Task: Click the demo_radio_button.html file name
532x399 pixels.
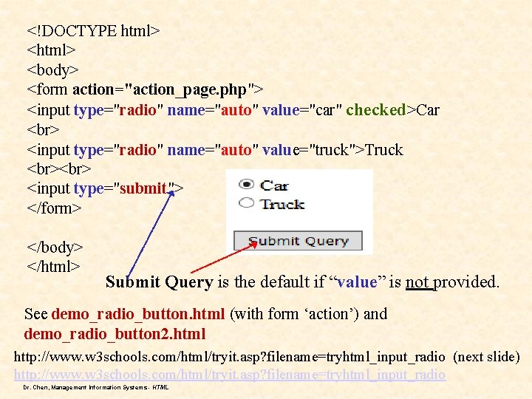Action: [x=137, y=314]
